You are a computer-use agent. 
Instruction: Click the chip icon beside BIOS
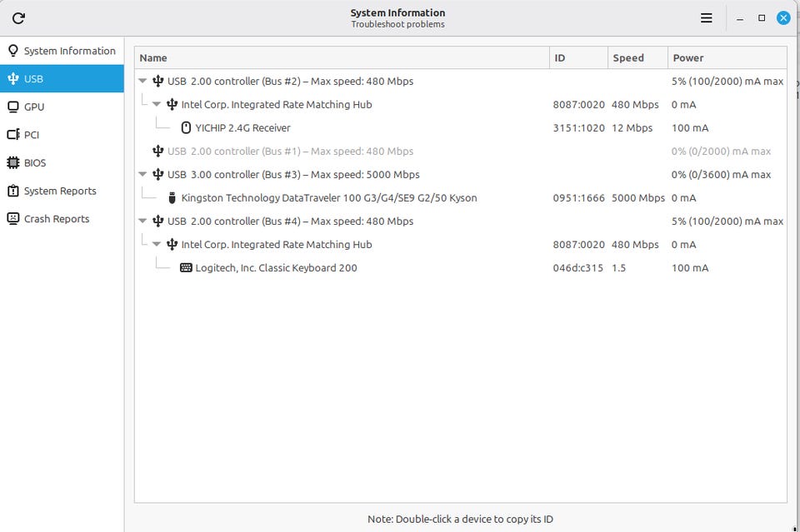coord(13,162)
